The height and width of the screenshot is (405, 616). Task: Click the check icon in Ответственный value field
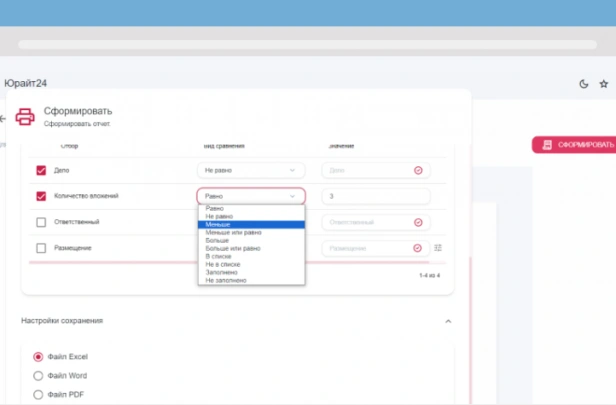418,222
